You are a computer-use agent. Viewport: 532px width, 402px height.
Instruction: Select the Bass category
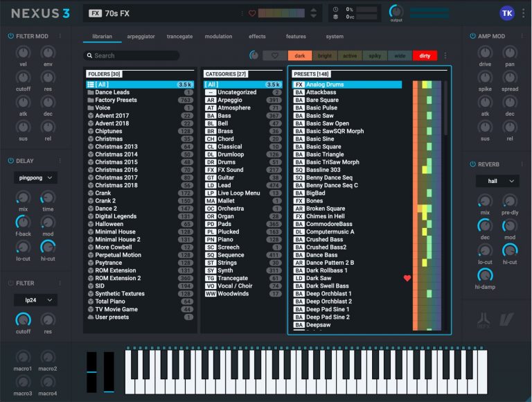click(243, 116)
